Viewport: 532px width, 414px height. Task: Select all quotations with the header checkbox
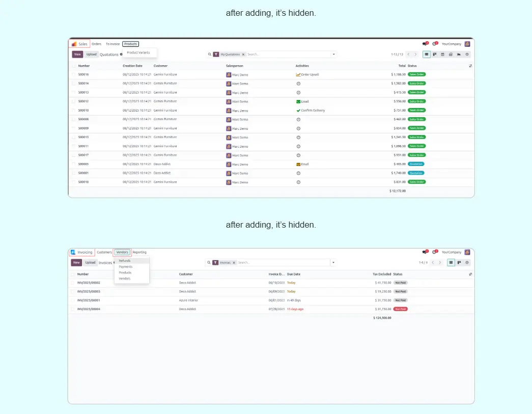74,66
